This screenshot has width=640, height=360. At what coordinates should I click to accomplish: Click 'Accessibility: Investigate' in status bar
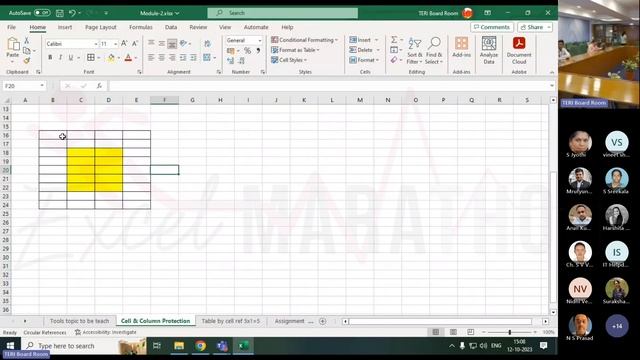[x=105, y=332]
